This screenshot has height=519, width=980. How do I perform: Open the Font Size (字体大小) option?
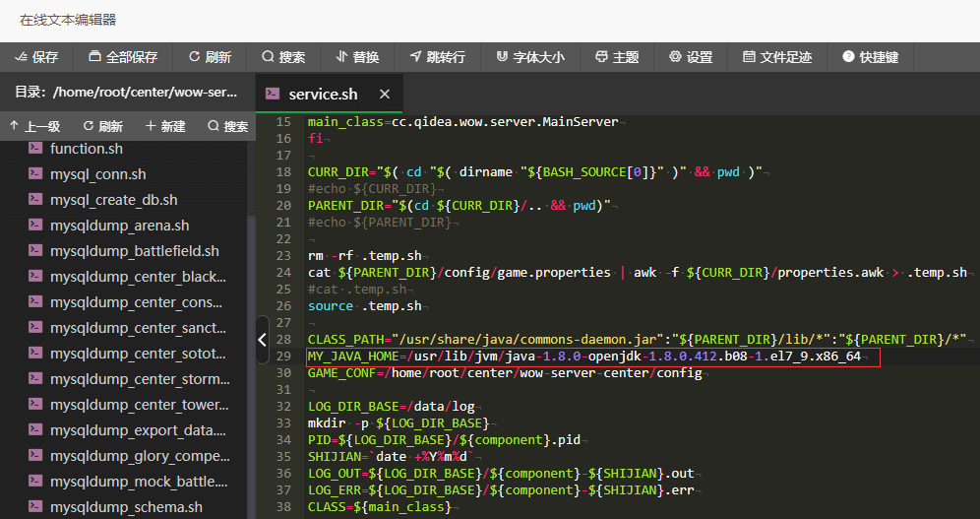(x=530, y=57)
